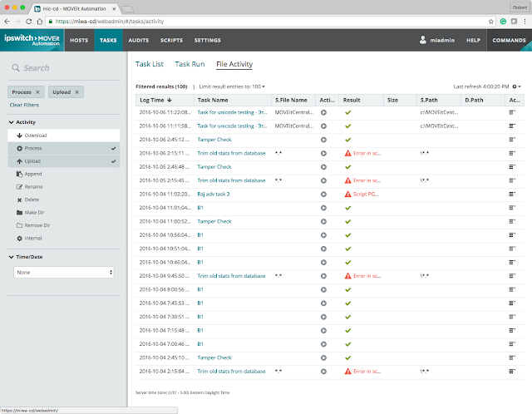This screenshot has width=532, height=414.
Task: Toggle the Process activity filter
Action: click(64, 148)
